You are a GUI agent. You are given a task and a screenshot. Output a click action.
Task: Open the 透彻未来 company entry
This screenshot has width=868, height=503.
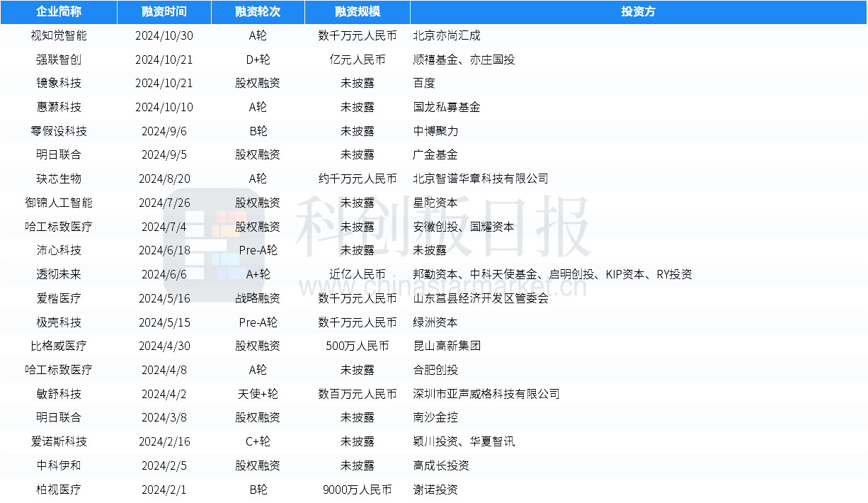tap(59, 274)
